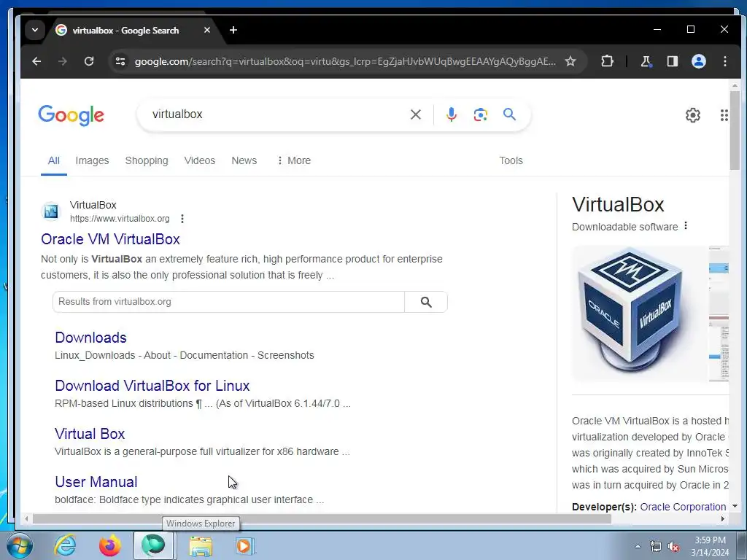Click the virtualbox.org site search magnifier
The height and width of the screenshot is (560, 747).
tap(426, 302)
